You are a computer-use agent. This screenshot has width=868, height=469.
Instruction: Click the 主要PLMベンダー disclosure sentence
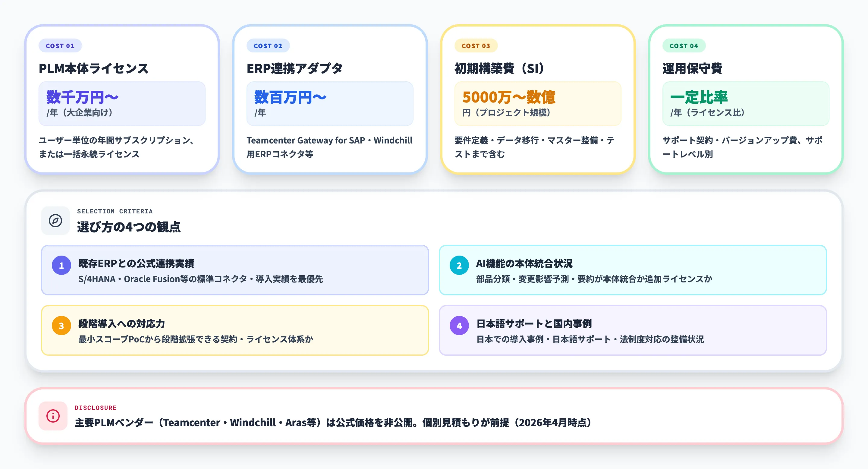(x=333, y=423)
